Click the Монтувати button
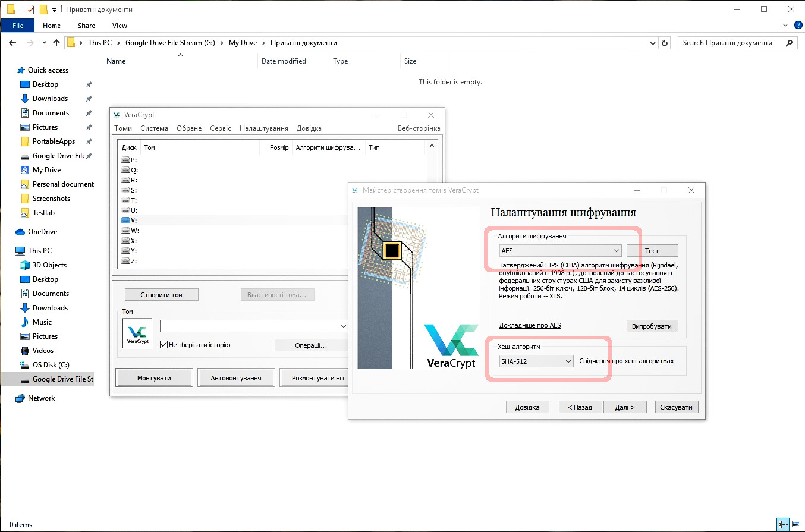The height and width of the screenshot is (532, 805). pyautogui.click(x=154, y=378)
